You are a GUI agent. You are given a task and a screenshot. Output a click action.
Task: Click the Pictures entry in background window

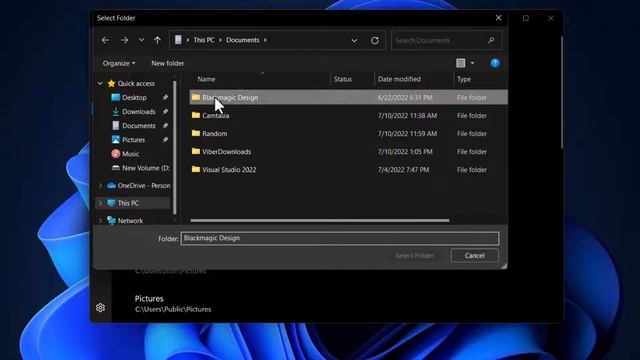click(x=173, y=304)
